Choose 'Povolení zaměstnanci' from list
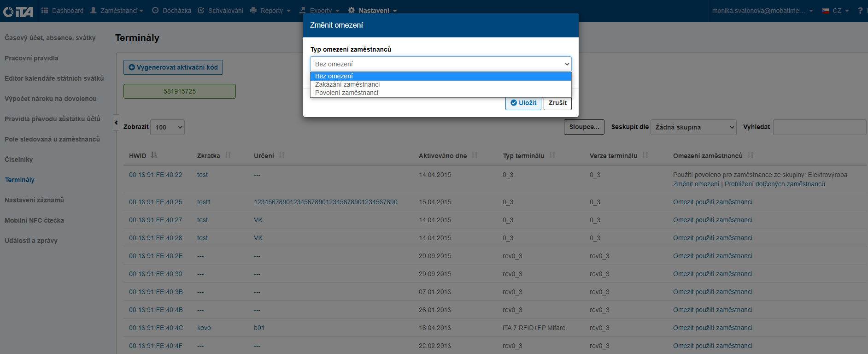 coord(346,93)
